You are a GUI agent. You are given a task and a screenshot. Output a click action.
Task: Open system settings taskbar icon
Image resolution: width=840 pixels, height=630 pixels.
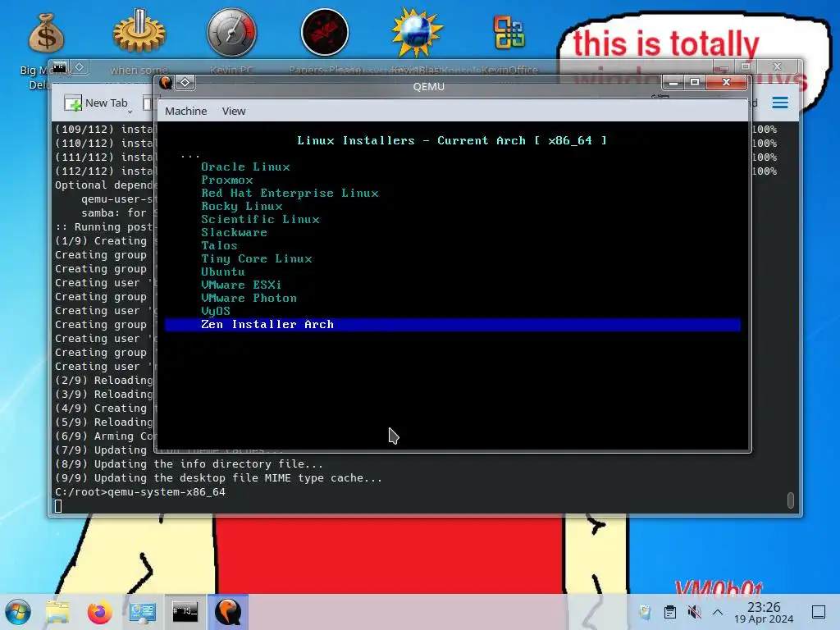point(143,612)
